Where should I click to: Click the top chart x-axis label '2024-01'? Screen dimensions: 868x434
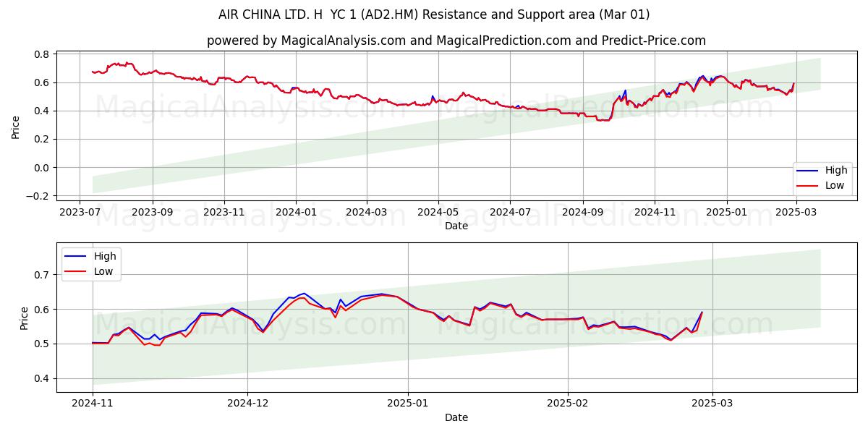296,213
